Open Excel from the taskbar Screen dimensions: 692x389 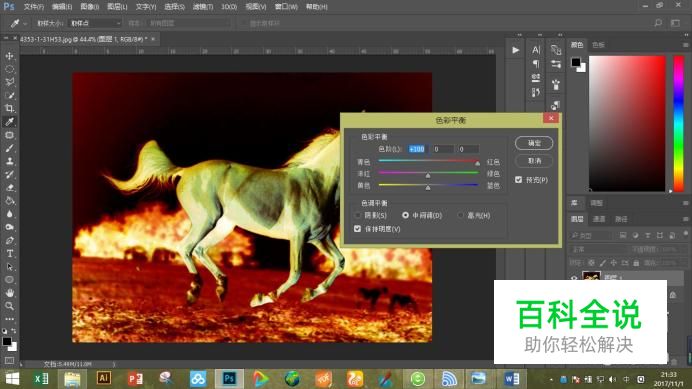point(41,379)
